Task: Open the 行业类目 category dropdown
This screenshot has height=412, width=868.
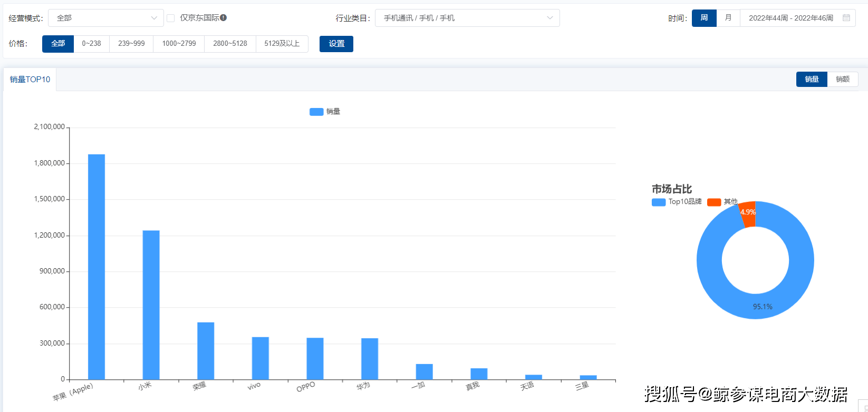Action: [x=467, y=18]
